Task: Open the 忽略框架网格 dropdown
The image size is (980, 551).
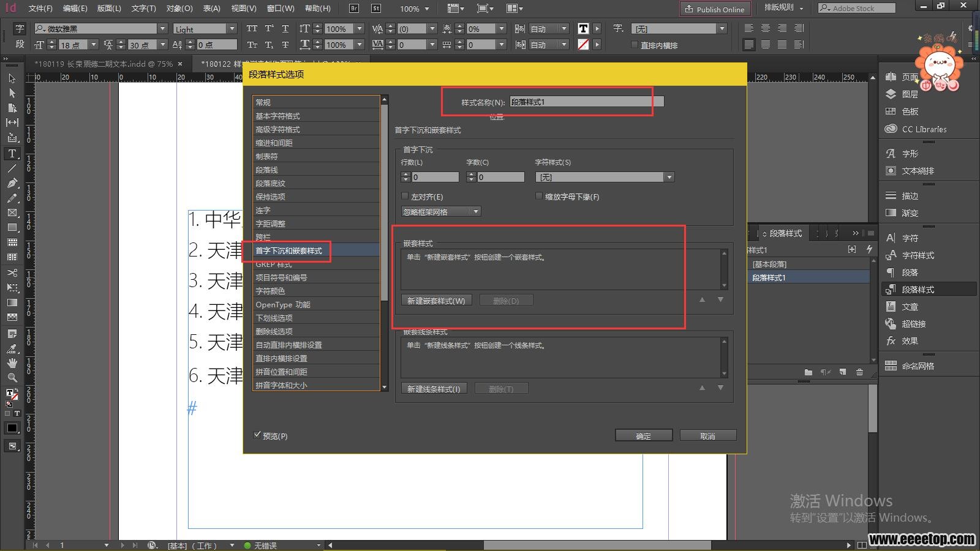Action: click(x=441, y=211)
